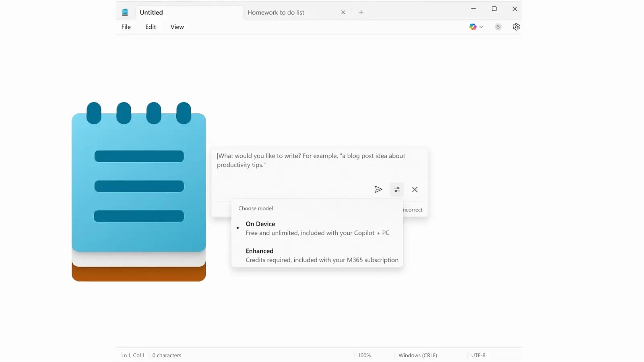Click the account sign-in icon
The height and width of the screenshot is (362, 644).
498,27
